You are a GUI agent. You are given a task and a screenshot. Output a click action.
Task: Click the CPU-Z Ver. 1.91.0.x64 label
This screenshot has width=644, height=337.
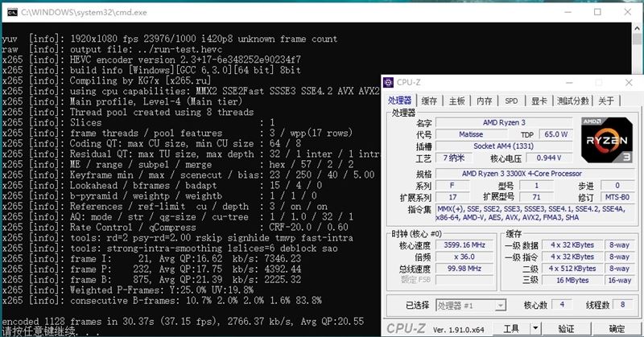tap(458, 329)
